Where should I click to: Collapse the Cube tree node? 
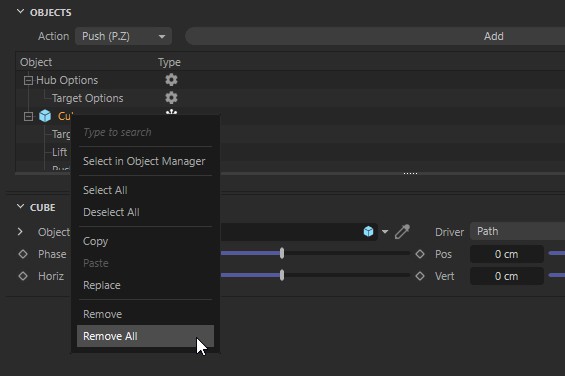click(x=28, y=116)
